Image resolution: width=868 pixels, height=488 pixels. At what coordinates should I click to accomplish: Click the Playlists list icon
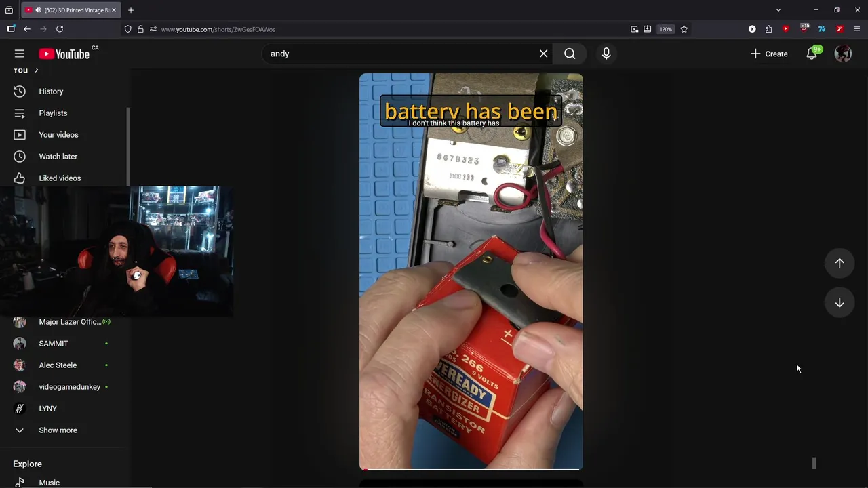coord(20,113)
